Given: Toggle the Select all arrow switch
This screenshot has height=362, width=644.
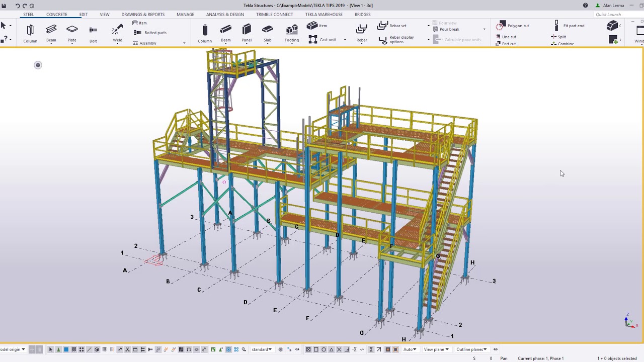Looking at the screenshot, I should click(x=51, y=349).
